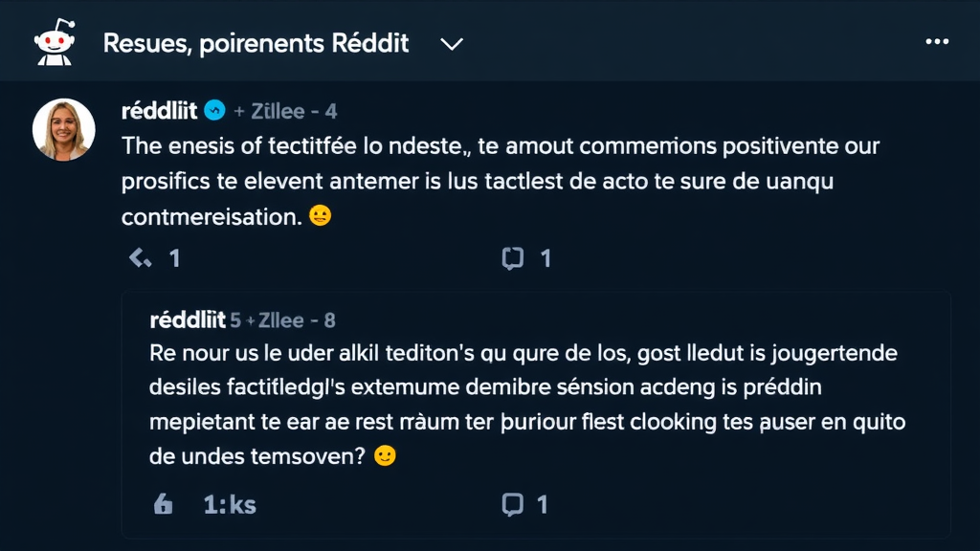The width and height of the screenshot is (980, 551).
Task: Open the dropdown next to the Réddit header title
Action: [x=450, y=43]
